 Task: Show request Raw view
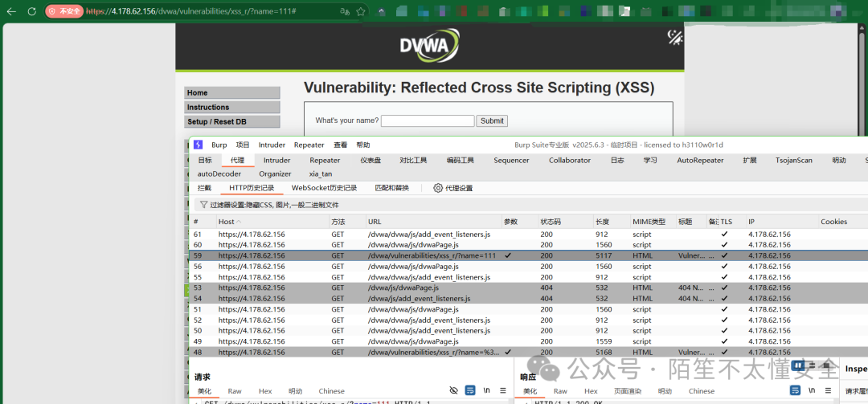pos(235,390)
